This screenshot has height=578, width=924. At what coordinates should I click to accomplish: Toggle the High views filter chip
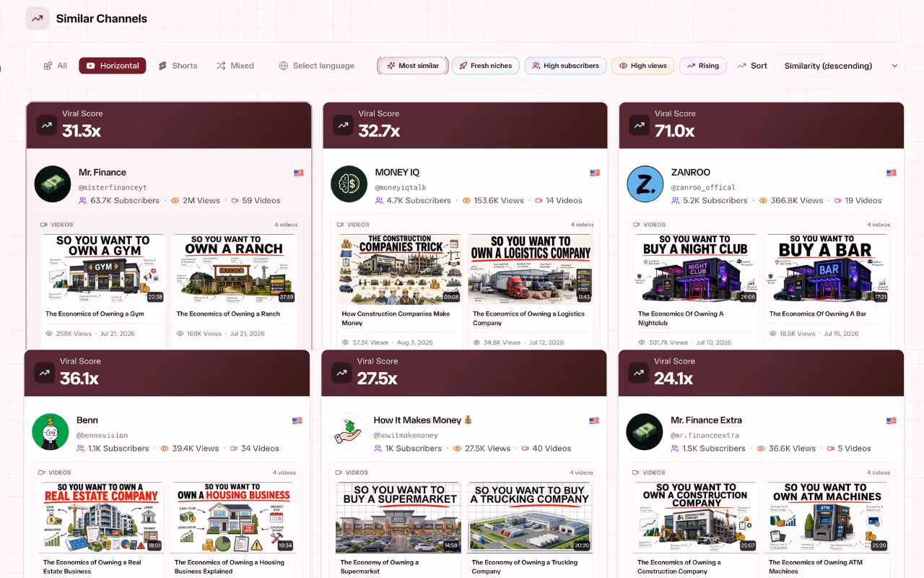(x=643, y=66)
